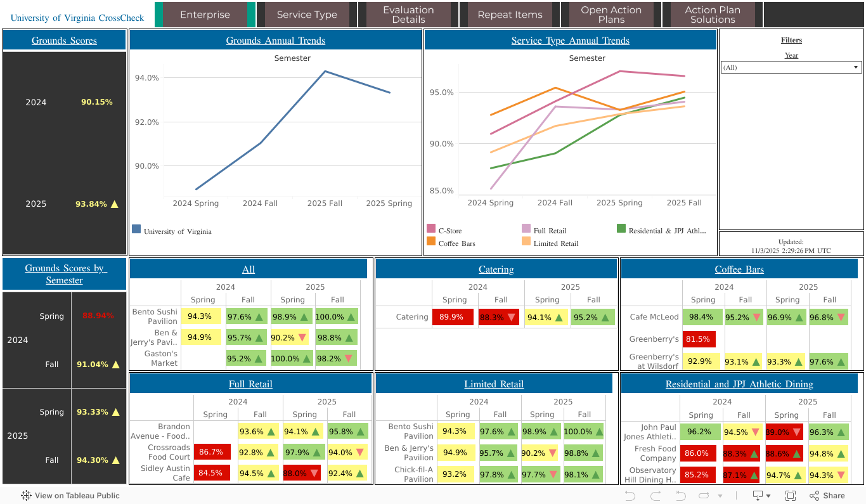
Task: Click Greenberry's at Wilsdorf 92.9% cell
Action: pos(702,361)
